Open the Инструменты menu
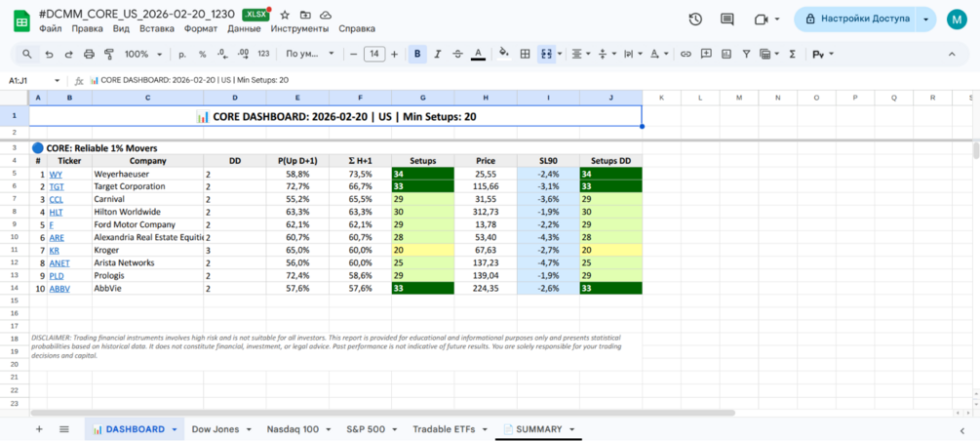The height and width of the screenshot is (441, 980). coord(299,28)
